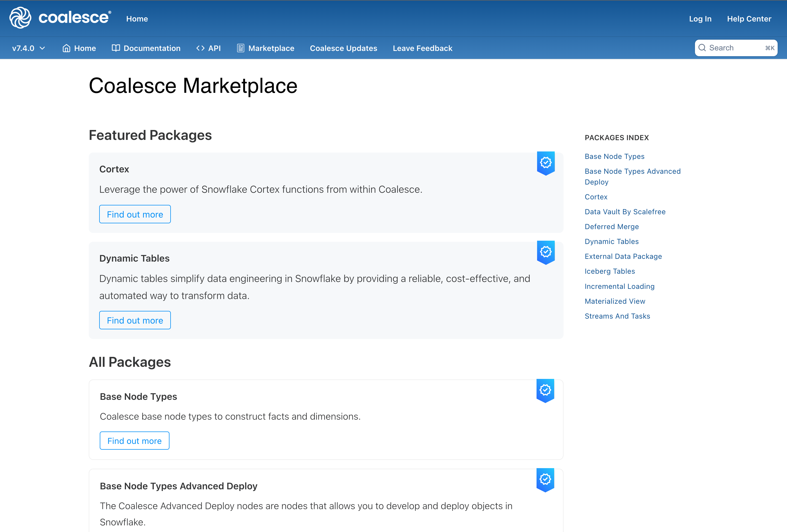The height and width of the screenshot is (532, 787).
Task: Open the Leave Feedback menu item
Action: click(x=422, y=48)
